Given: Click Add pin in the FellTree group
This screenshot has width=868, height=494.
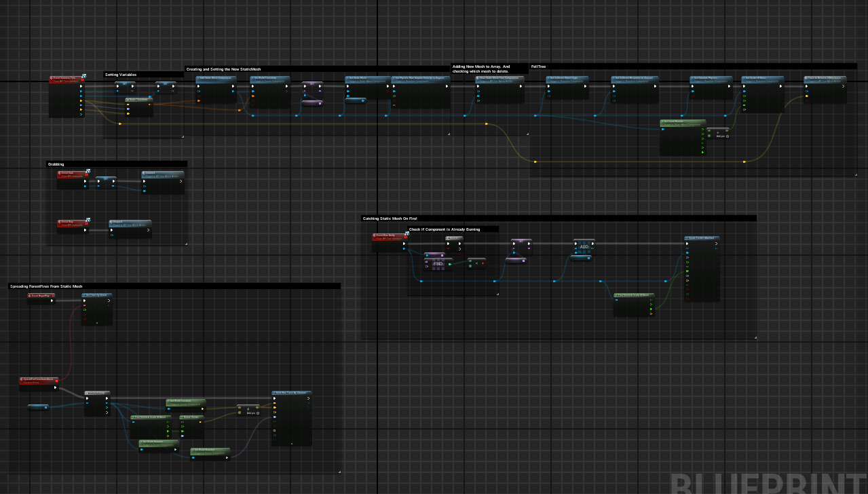Looking at the screenshot, I should [x=721, y=136].
